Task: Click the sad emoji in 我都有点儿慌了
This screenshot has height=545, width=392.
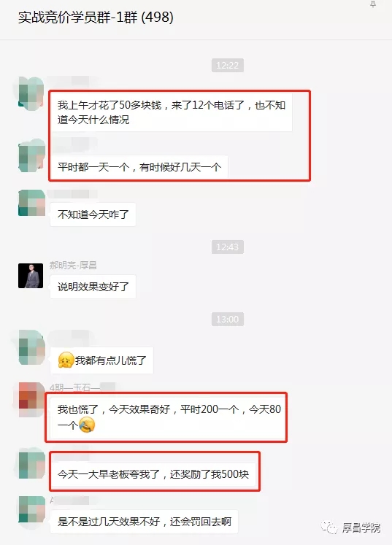Action: point(66,360)
